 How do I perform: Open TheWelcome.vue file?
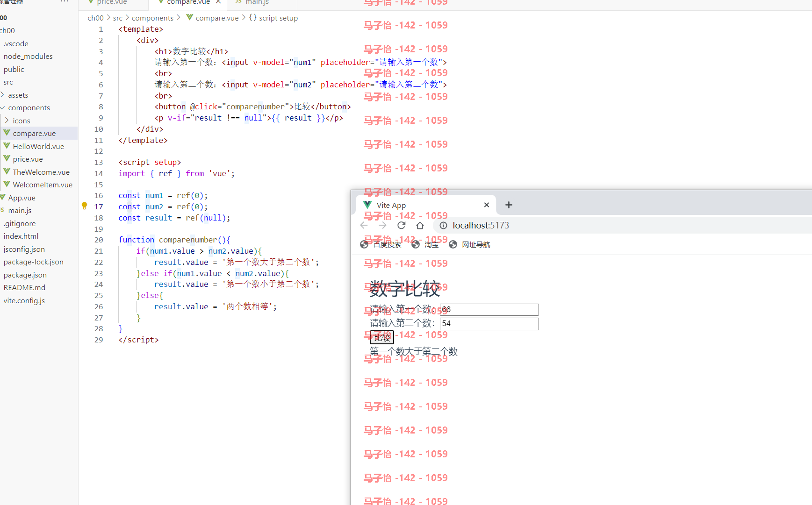tap(41, 172)
